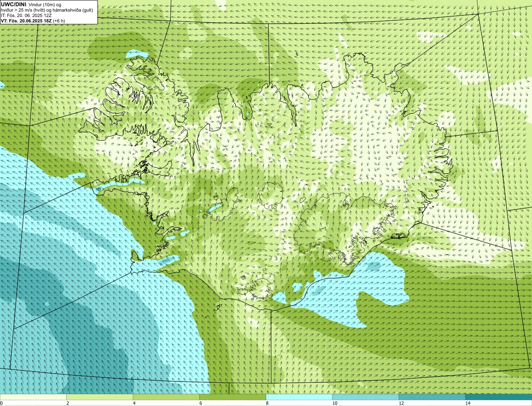Click the 8–10 m/s light cyan legend swatch
This screenshot has height=406, width=532.
click(x=299, y=397)
